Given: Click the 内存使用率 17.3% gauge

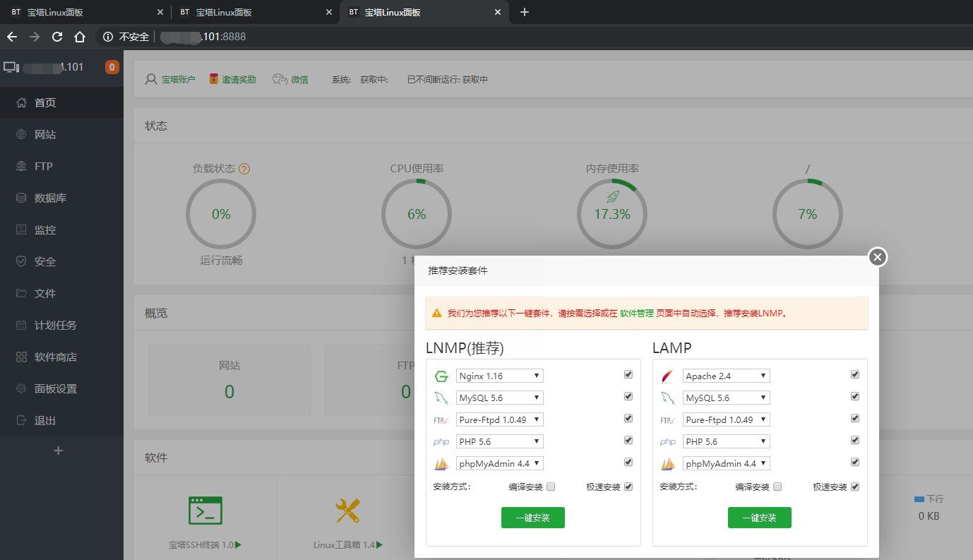Looking at the screenshot, I should [x=612, y=214].
